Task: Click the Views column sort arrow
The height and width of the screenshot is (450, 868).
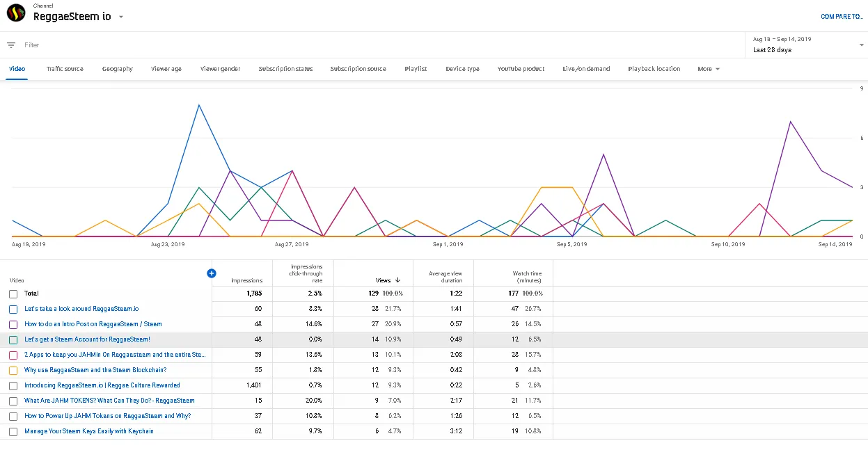Action: (x=397, y=280)
